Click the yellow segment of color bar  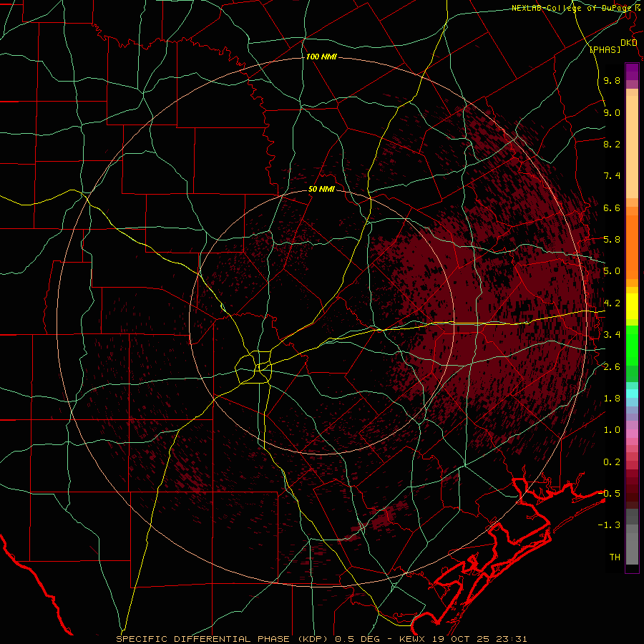click(x=632, y=306)
